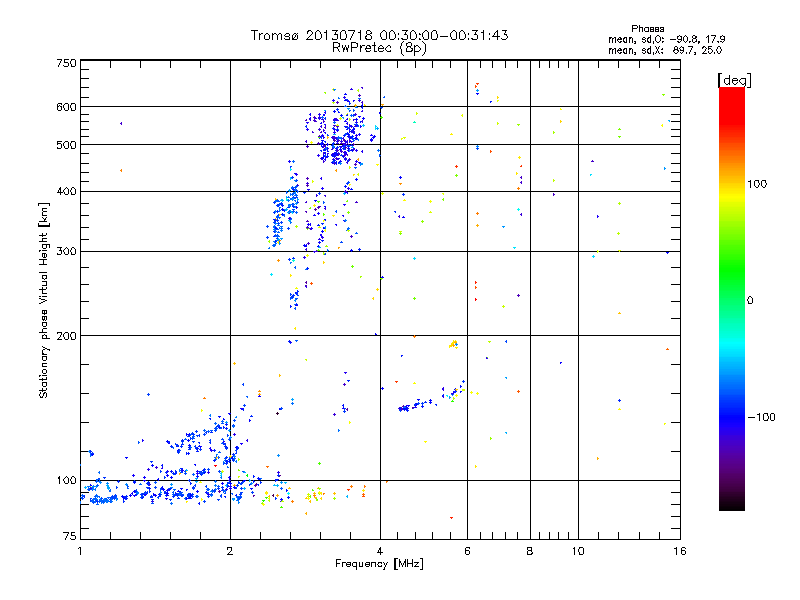Screen dimensions: 800x600
Task: Click the x-axis '2' tick label
Action: 230,551
